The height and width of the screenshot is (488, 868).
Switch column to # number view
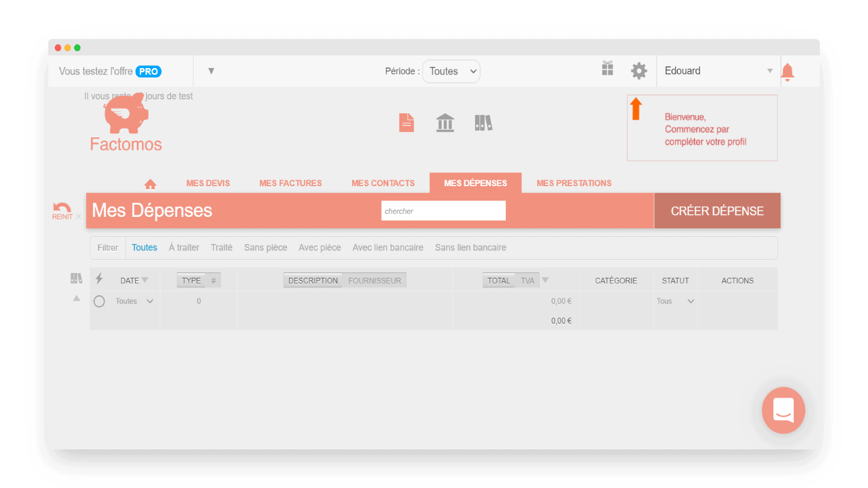[x=213, y=280]
